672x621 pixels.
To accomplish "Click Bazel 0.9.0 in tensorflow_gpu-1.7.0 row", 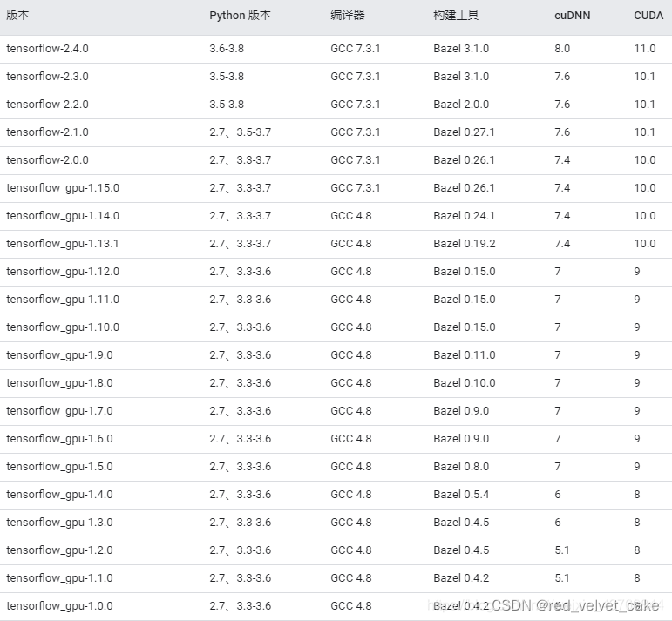I will pos(461,410).
